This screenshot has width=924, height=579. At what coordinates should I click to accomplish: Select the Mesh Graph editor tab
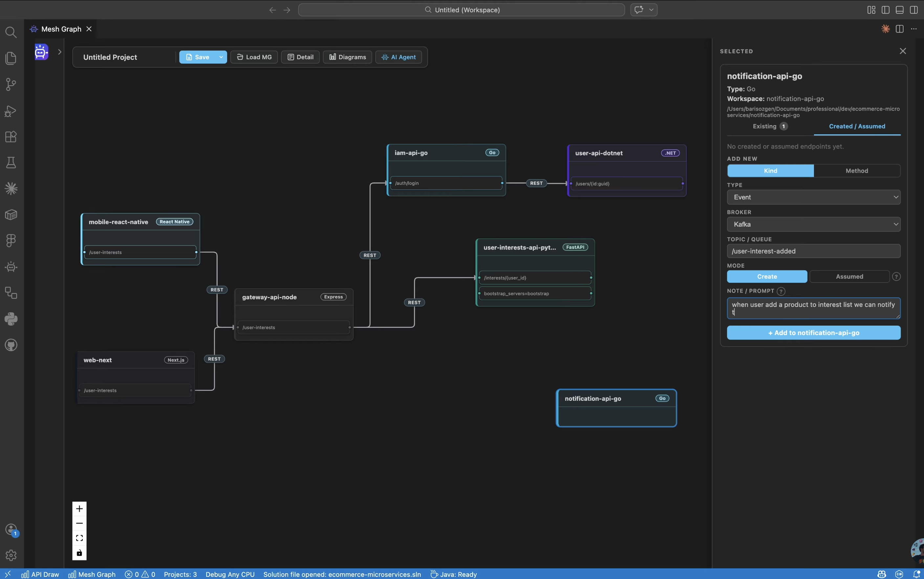click(61, 29)
